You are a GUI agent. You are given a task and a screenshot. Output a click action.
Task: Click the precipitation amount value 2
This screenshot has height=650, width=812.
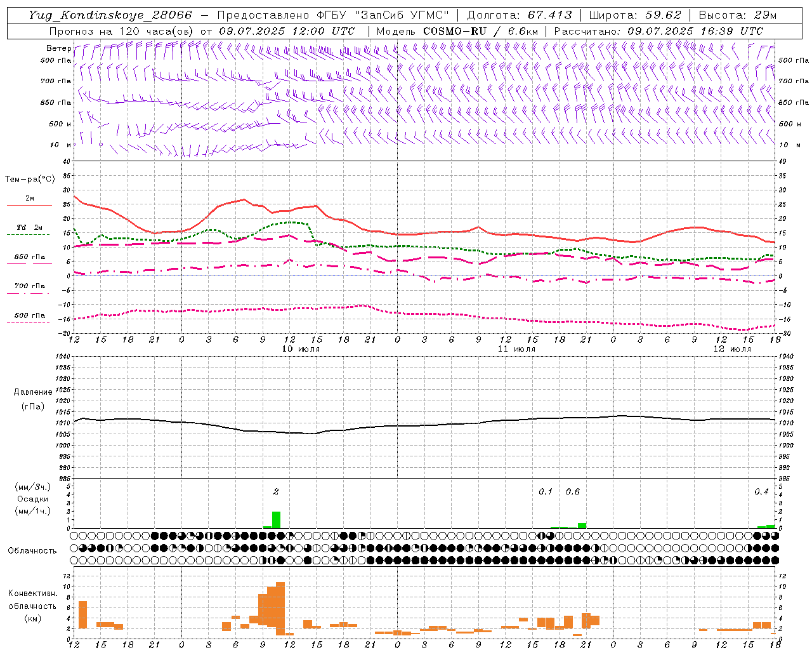pos(276,491)
